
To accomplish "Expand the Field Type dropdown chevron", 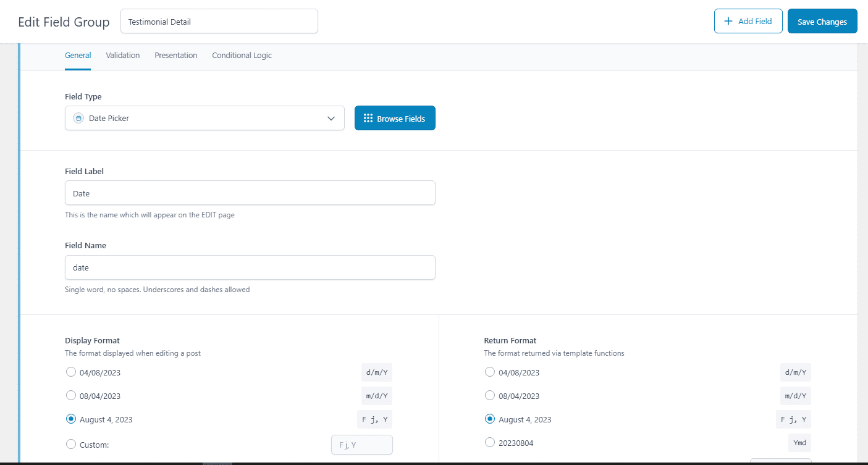I will pyautogui.click(x=331, y=119).
